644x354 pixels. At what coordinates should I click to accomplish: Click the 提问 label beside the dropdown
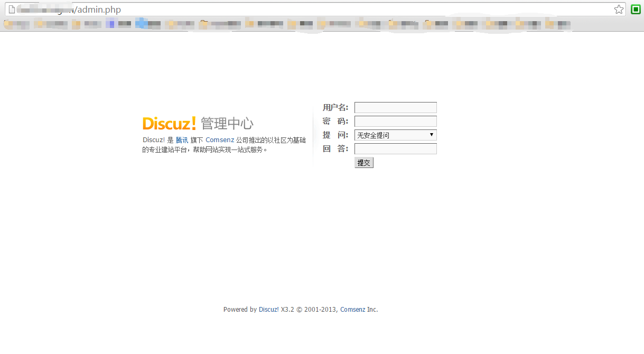click(335, 135)
